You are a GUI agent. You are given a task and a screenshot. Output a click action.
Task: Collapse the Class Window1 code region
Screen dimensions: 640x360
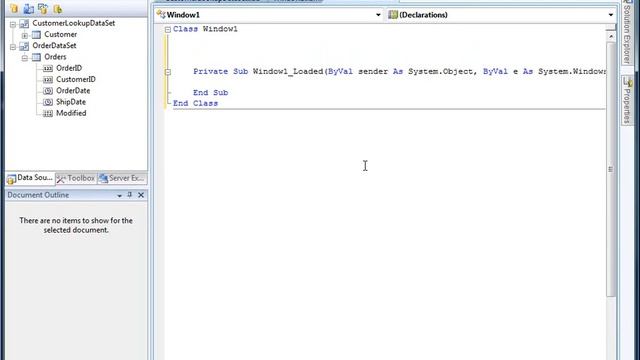click(x=168, y=29)
